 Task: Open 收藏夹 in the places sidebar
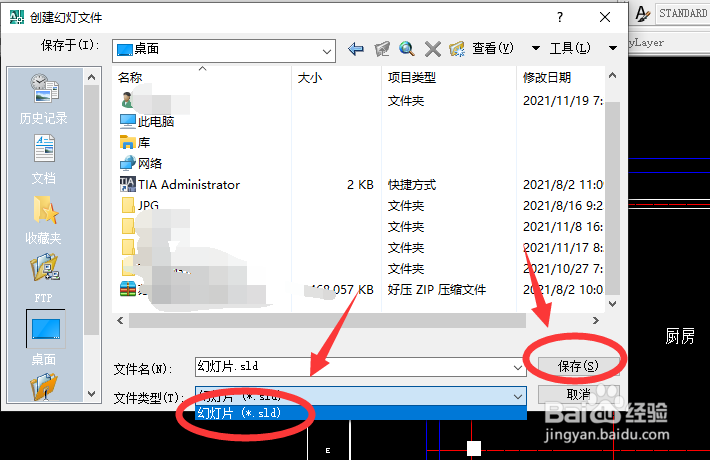click(44, 219)
